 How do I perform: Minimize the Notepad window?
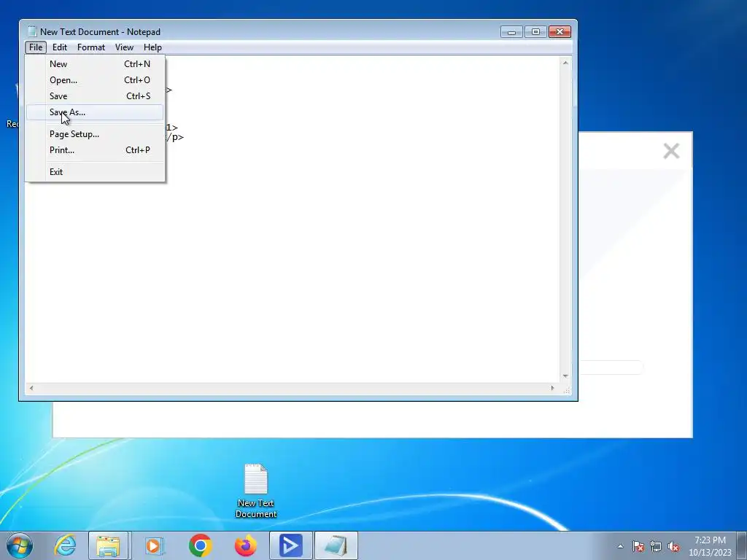[x=511, y=32]
